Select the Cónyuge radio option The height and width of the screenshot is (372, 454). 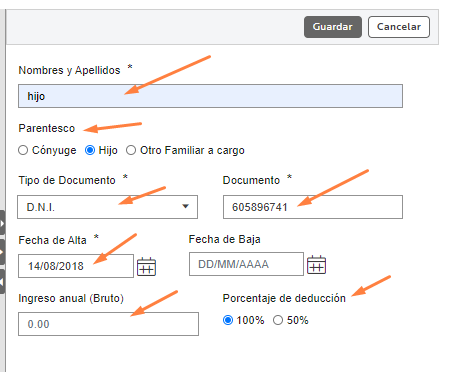click(x=23, y=150)
